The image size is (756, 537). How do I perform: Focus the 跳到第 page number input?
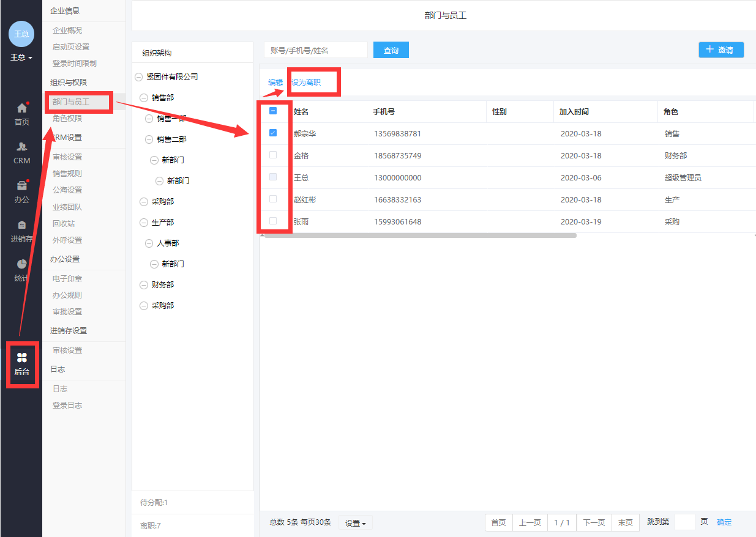tap(685, 522)
